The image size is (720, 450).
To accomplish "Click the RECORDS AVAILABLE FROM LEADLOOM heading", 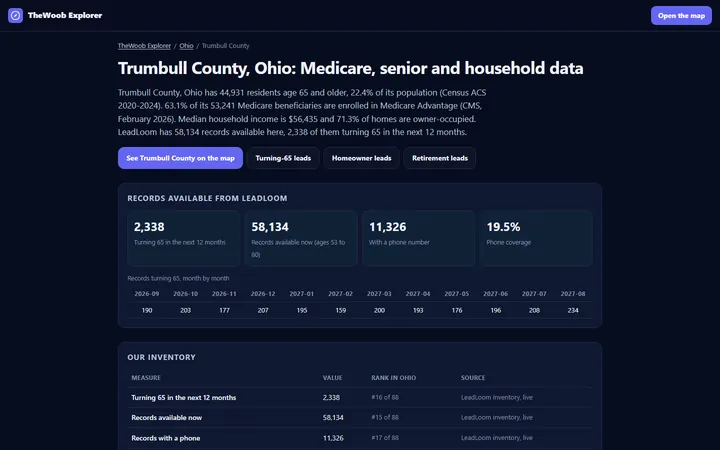I will pyautogui.click(x=207, y=198).
